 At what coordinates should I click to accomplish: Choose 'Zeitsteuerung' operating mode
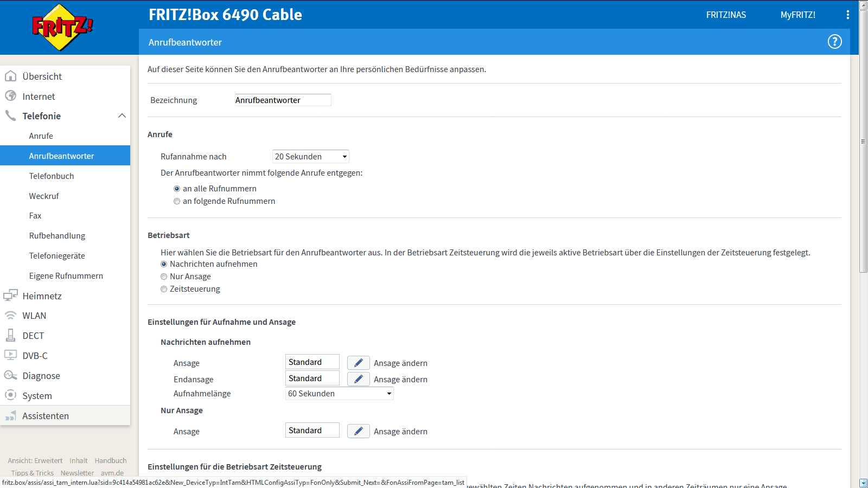[x=164, y=289]
